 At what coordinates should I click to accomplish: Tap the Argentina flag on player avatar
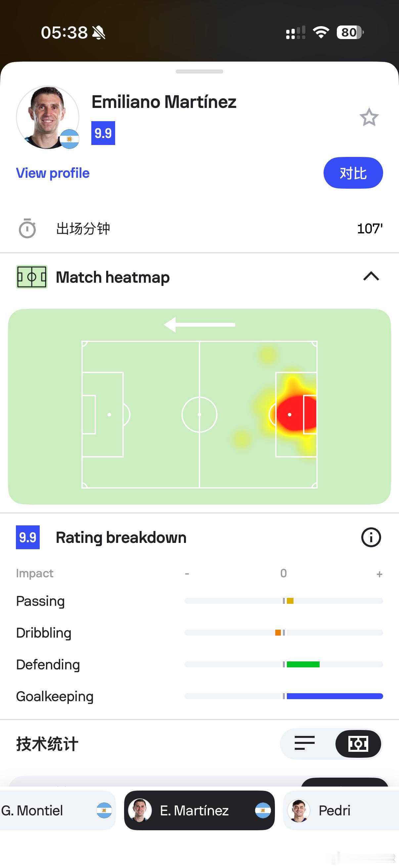[69, 139]
